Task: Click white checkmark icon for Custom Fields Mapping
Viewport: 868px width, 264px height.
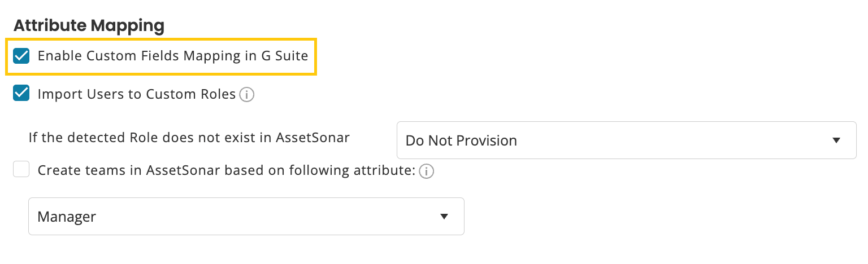Action: [x=21, y=56]
